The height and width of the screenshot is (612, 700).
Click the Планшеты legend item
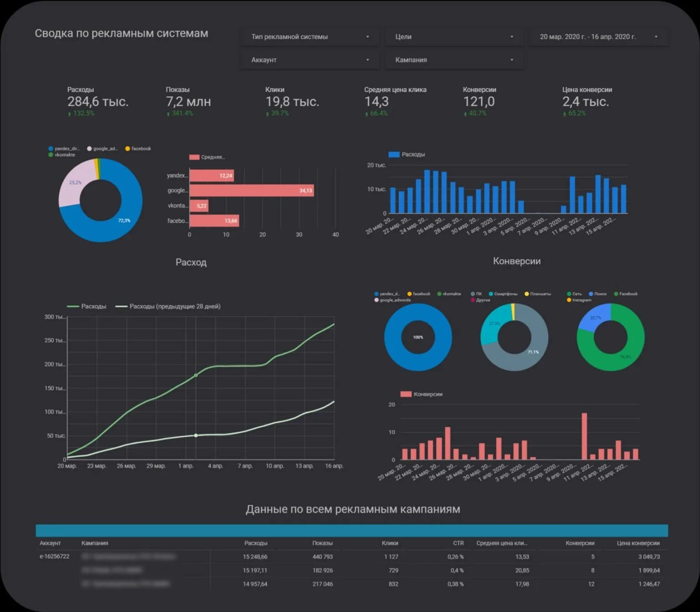pyautogui.click(x=538, y=294)
